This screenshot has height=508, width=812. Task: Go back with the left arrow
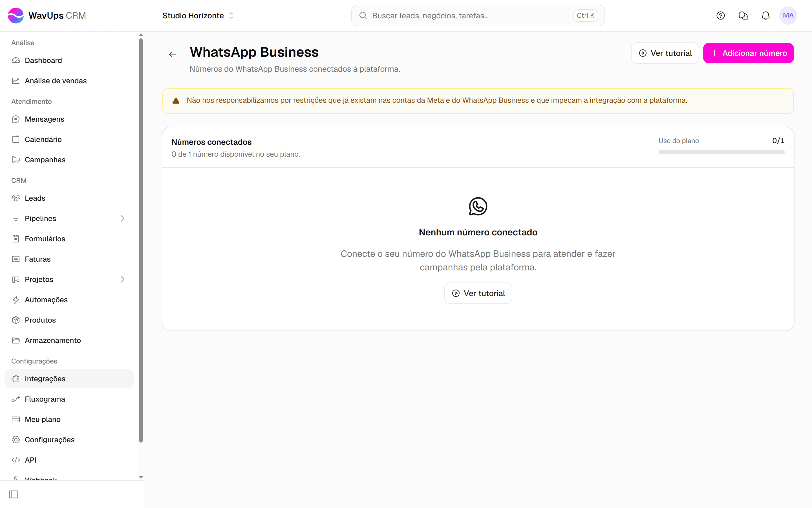point(173,54)
